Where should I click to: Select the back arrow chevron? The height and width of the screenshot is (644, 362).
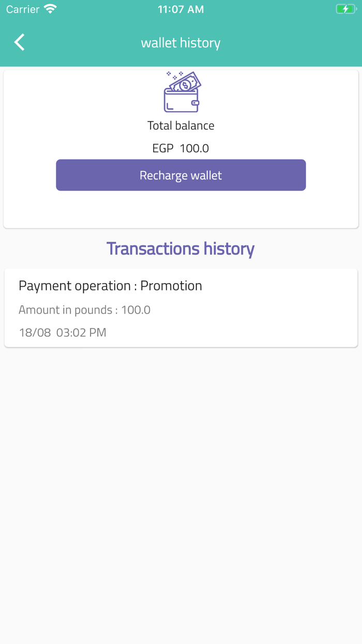click(19, 42)
